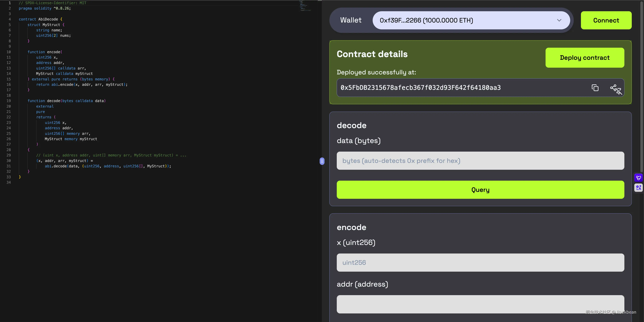Open the wallet account dropdown
This screenshot has width=644, height=322.
click(471, 20)
